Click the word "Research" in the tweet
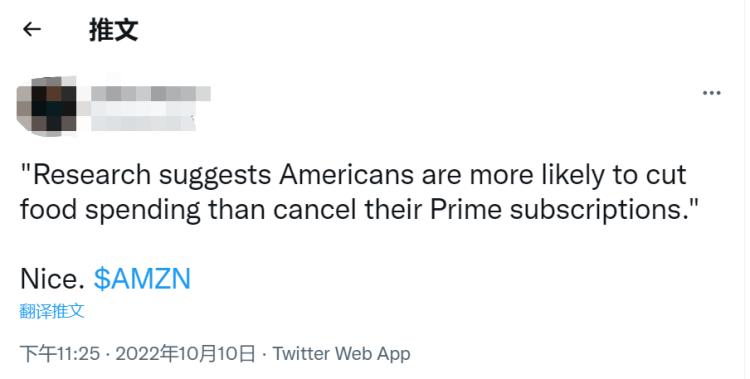 [91, 175]
